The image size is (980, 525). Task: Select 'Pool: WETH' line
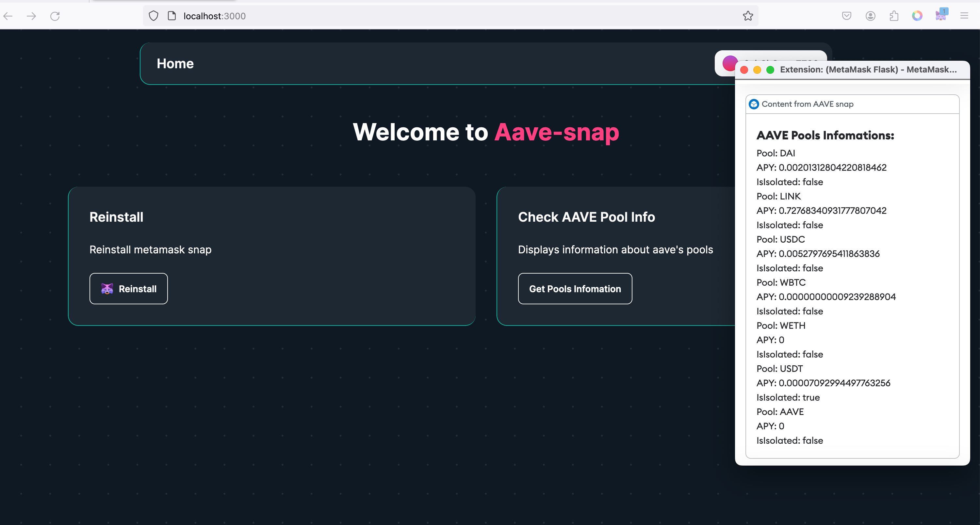pyautogui.click(x=781, y=326)
